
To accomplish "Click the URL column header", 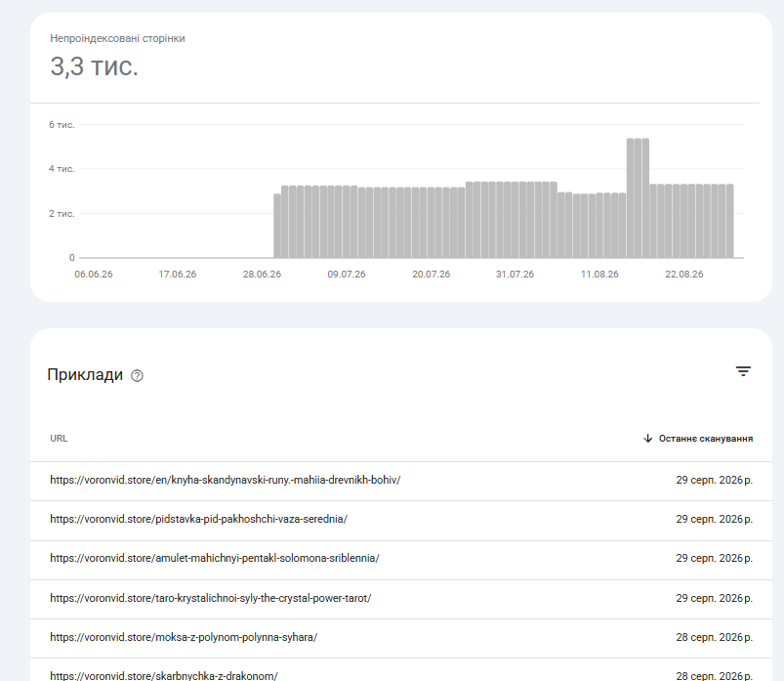I will click(59, 439).
